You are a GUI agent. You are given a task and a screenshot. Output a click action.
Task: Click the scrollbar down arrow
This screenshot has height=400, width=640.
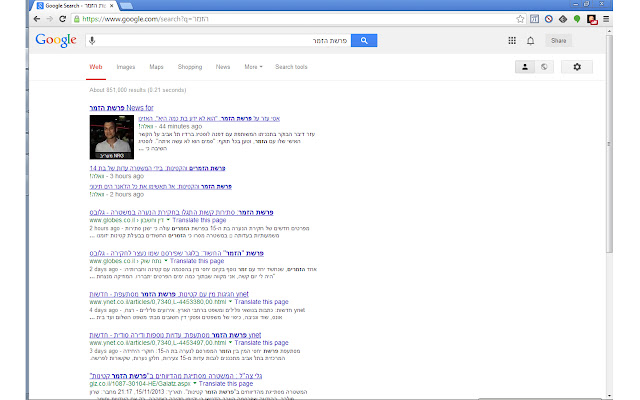tap(609, 396)
